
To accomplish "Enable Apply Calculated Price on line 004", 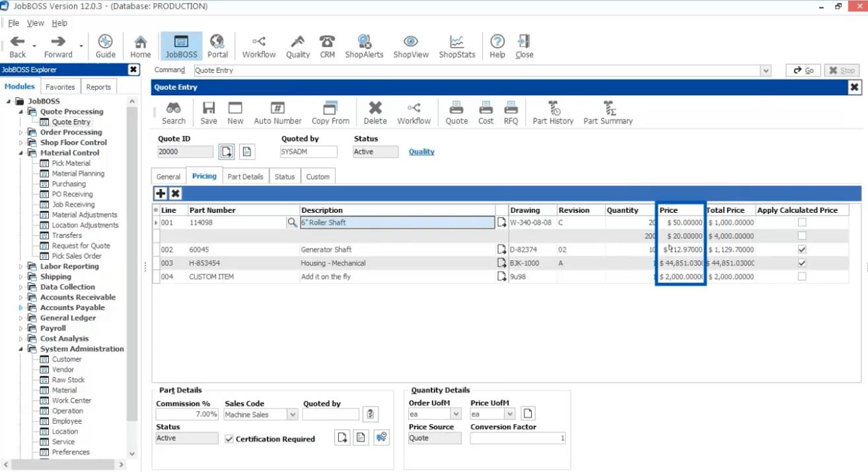I will click(x=802, y=276).
